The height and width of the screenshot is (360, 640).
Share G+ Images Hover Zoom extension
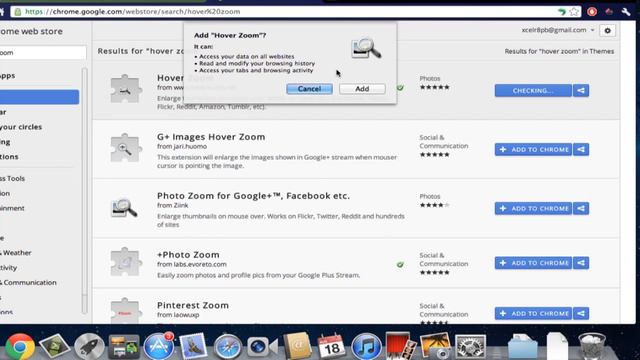point(581,149)
